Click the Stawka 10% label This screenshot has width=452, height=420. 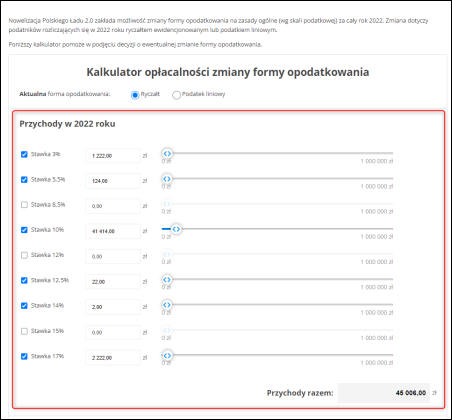click(47, 230)
